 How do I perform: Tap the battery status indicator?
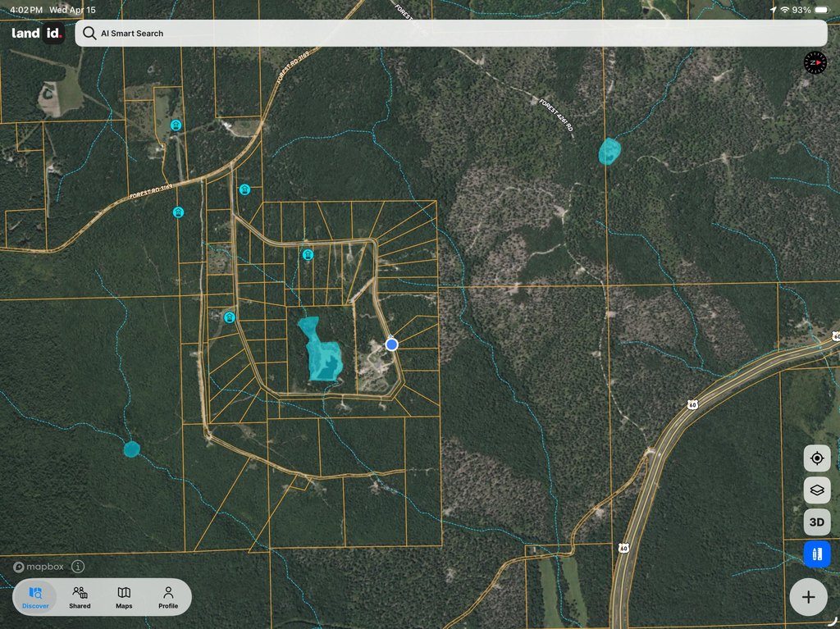click(x=821, y=10)
